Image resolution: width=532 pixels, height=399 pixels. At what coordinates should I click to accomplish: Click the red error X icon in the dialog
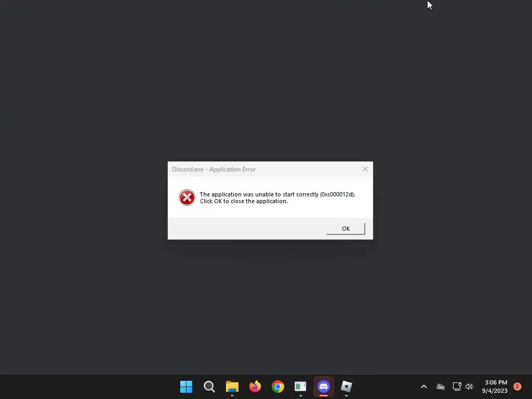tap(187, 197)
